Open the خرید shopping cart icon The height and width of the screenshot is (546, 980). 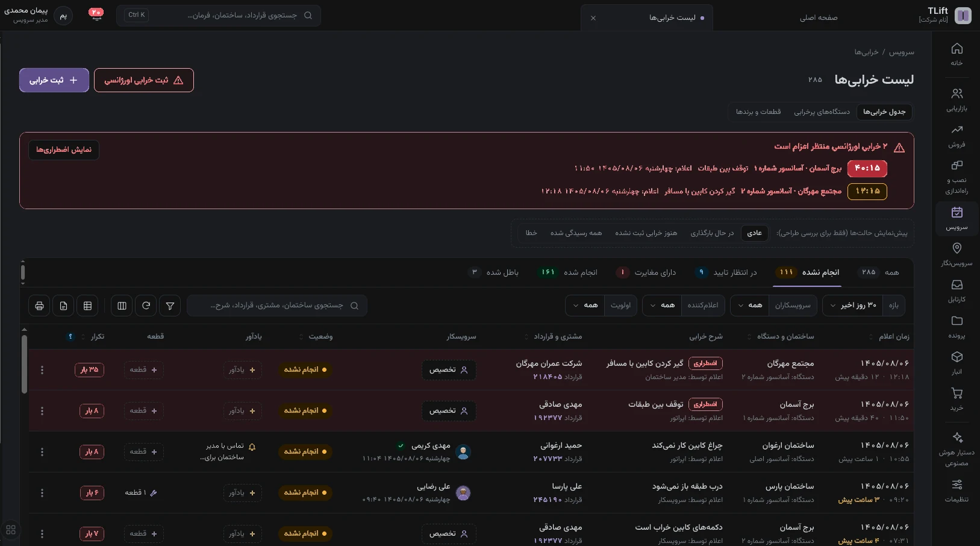(957, 398)
